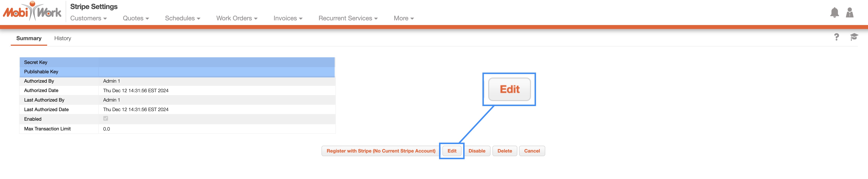Expand the Invoices dropdown menu
Viewport: 868px width, 179px height.
(288, 18)
